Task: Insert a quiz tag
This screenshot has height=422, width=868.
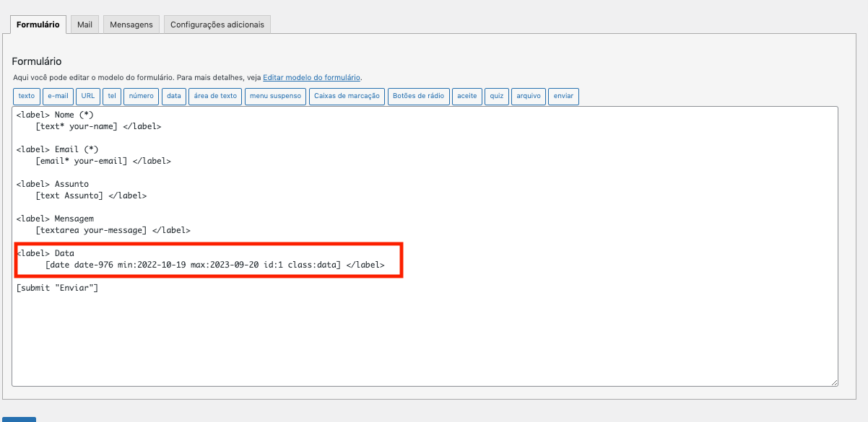Action: tap(496, 96)
